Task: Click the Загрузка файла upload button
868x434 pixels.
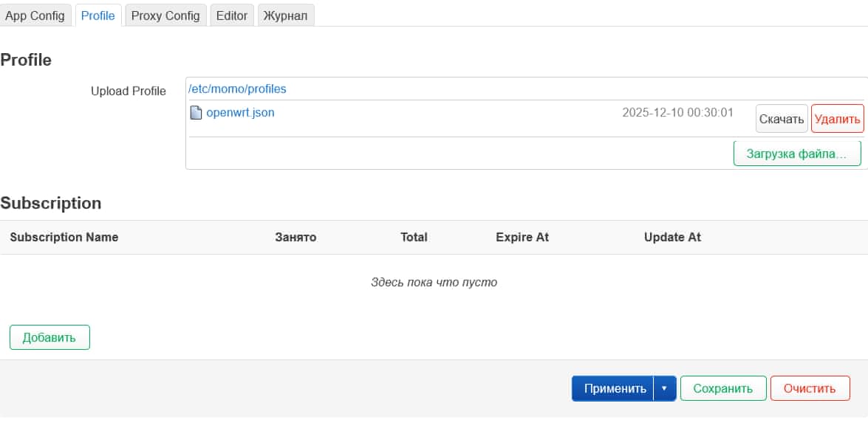Action: (x=797, y=153)
